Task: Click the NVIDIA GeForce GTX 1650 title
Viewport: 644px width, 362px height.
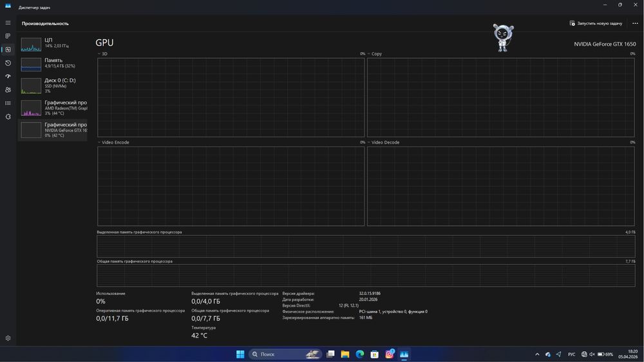Action: pos(605,44)
